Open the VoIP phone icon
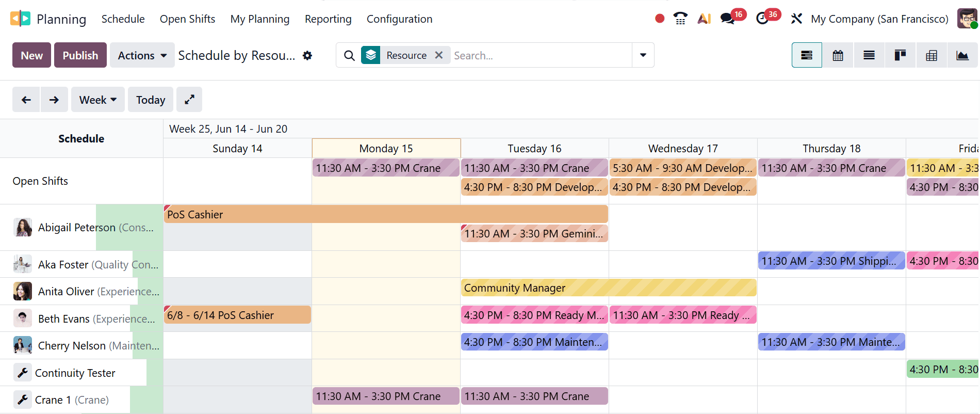 click(x=680, y=19)
